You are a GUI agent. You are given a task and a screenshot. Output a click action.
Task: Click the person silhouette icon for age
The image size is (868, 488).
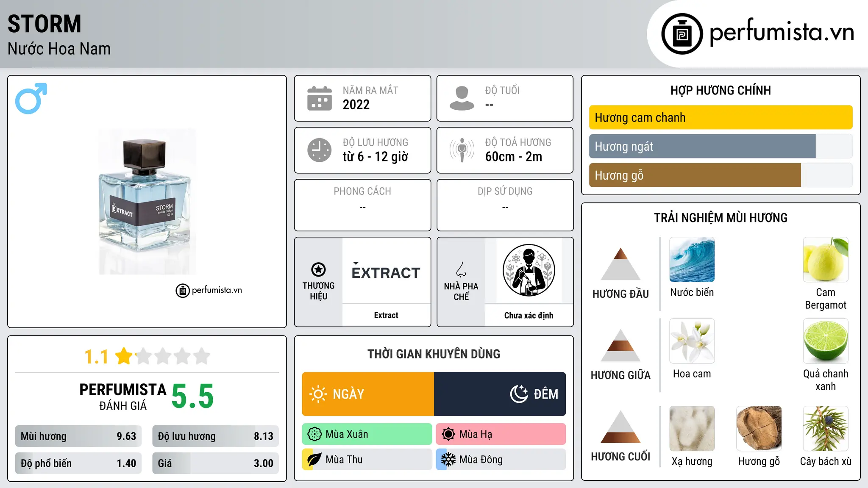(x=462, y=98)
